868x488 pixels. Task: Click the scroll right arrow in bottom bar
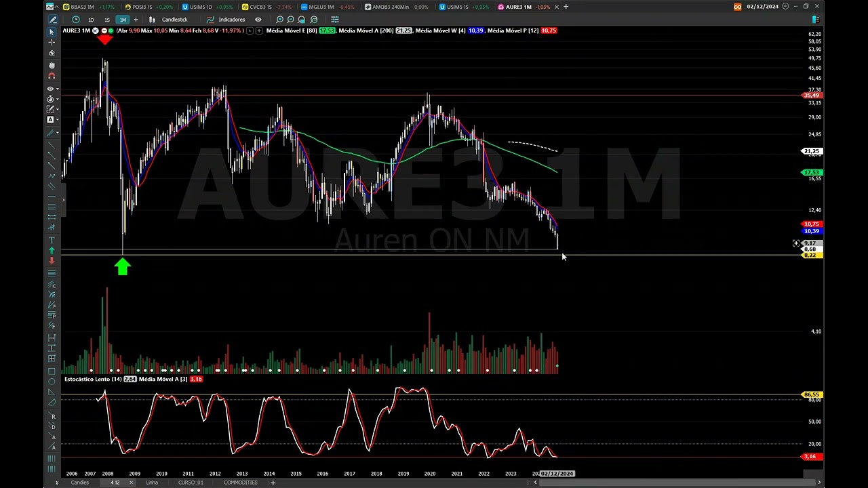[x=819, y=483]
